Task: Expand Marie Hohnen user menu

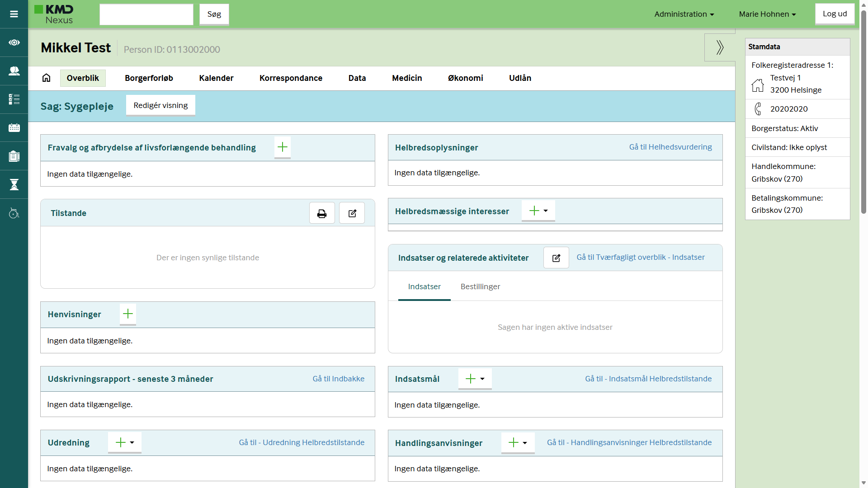Action: coord(767,14)
